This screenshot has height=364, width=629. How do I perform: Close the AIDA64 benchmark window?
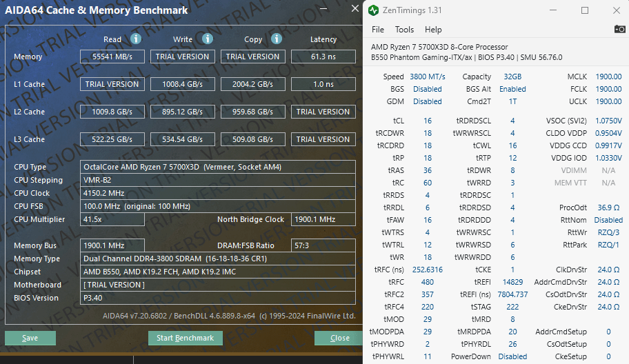[355, 8]
